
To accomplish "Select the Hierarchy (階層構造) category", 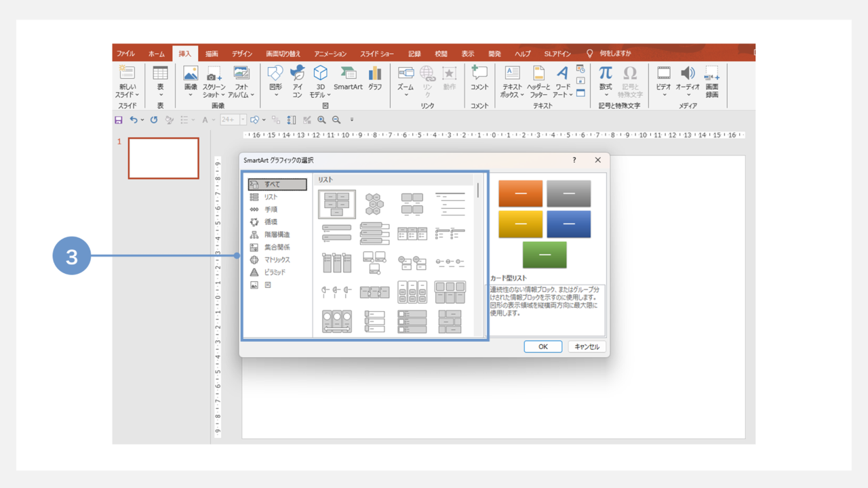I will [277, 235].
